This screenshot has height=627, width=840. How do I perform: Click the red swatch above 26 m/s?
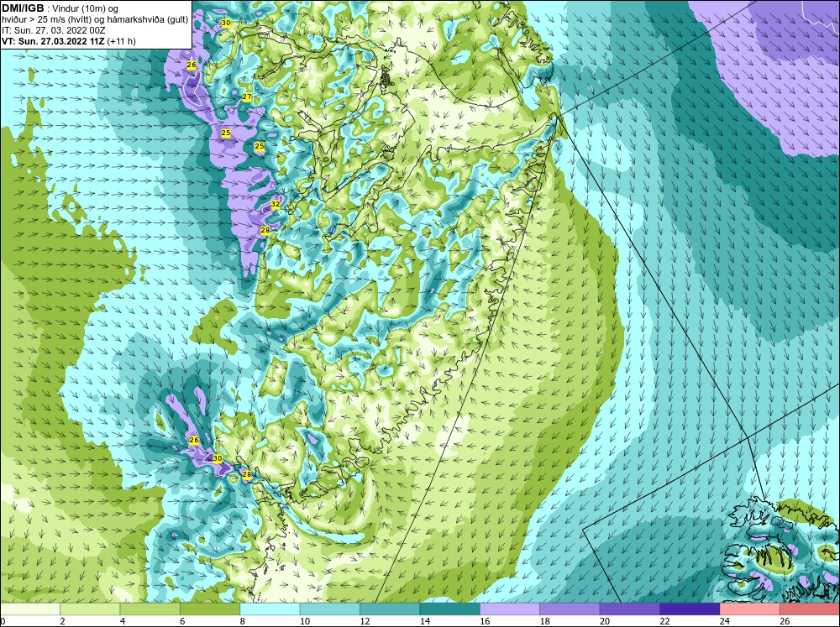pyautogui.click(x=810, y=609)
